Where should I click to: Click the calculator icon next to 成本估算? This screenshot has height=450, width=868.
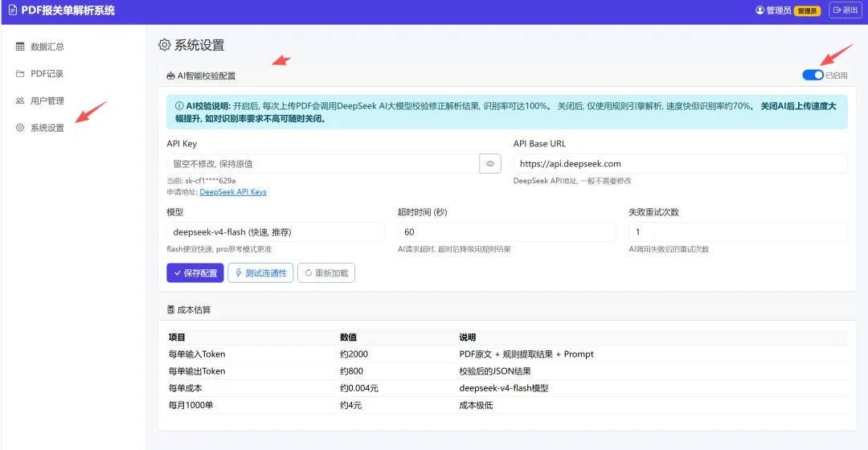pos(170,310)
